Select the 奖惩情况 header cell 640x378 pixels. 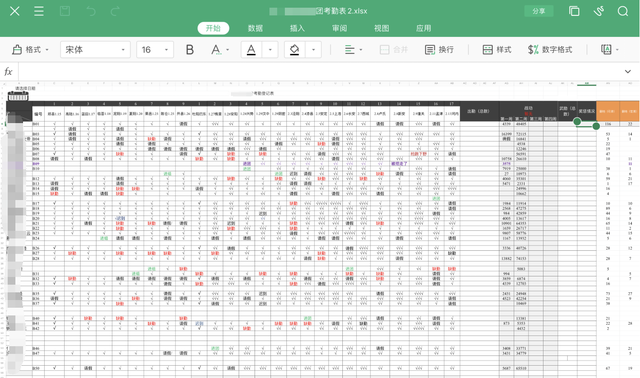click(x=587, y=111)
